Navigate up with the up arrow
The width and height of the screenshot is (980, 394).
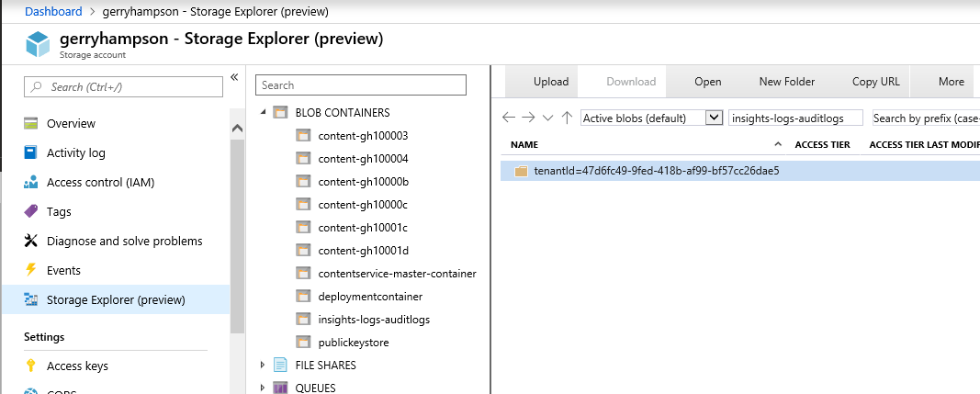[567, 118]
